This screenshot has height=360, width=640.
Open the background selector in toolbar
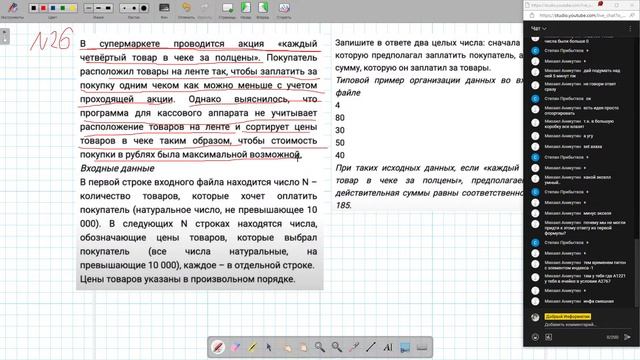164,8
